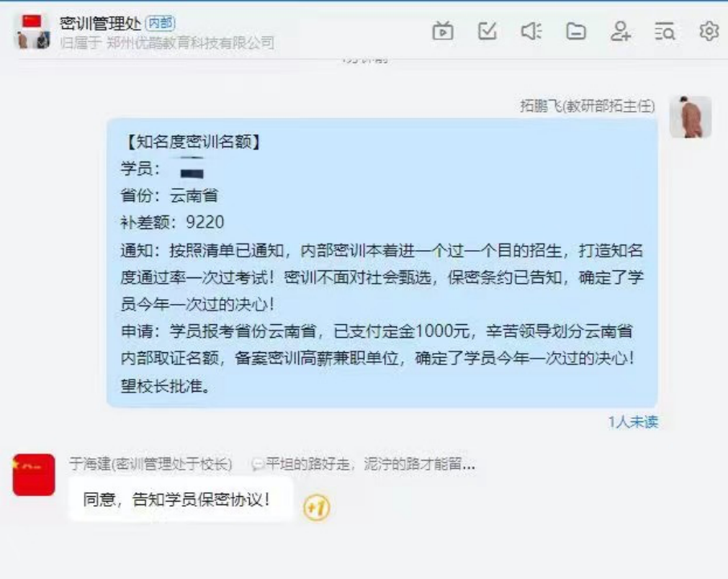Click the 密训管理处 group title
Image resolution: width=728 pixels, height=579 pixels.
coord(100,23)
